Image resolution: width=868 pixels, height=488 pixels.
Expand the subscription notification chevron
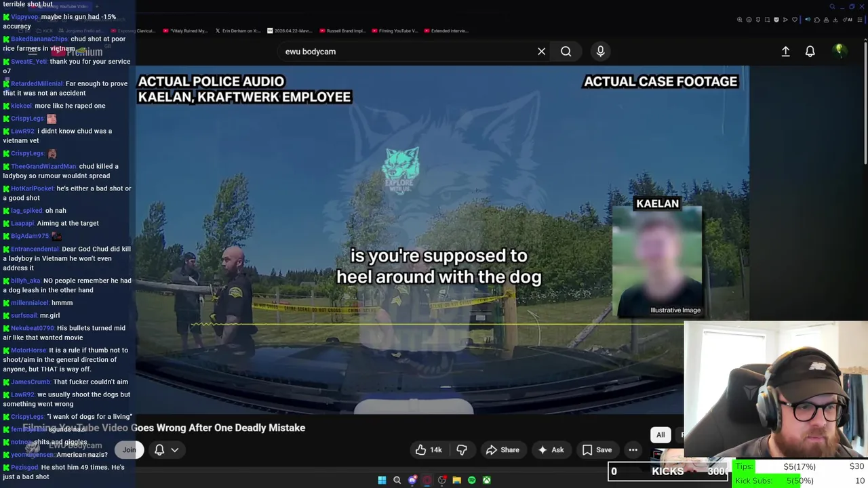pos(174,449)
